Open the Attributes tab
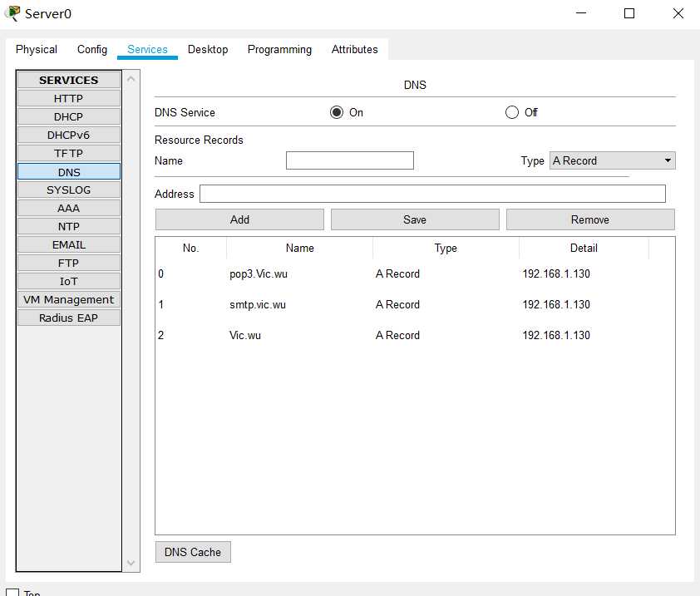This screenshot has height=596, width=700. (x=354, y=49)
